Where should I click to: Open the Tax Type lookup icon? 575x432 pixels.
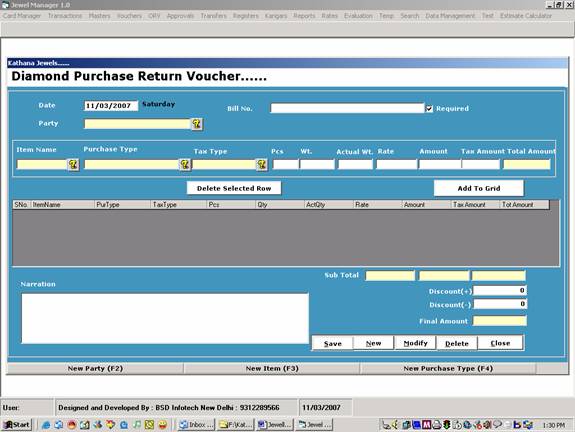(261, 165)
